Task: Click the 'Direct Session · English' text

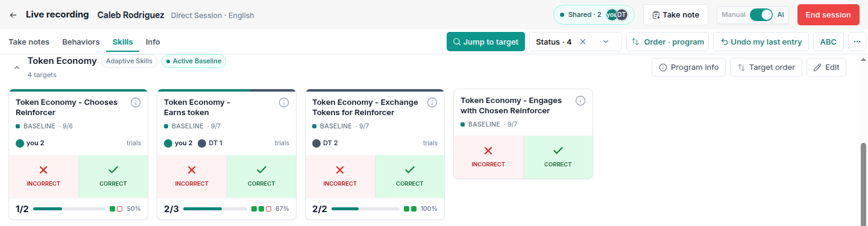Action: click(213, 15)
